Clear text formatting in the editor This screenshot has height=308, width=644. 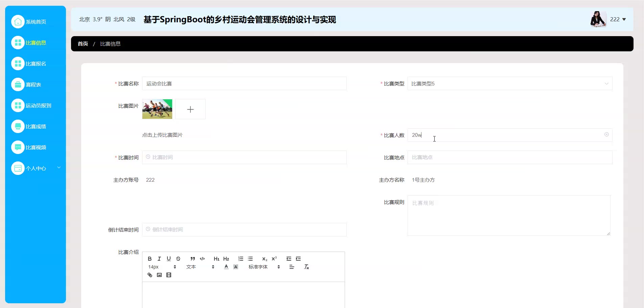pos(306,267)
